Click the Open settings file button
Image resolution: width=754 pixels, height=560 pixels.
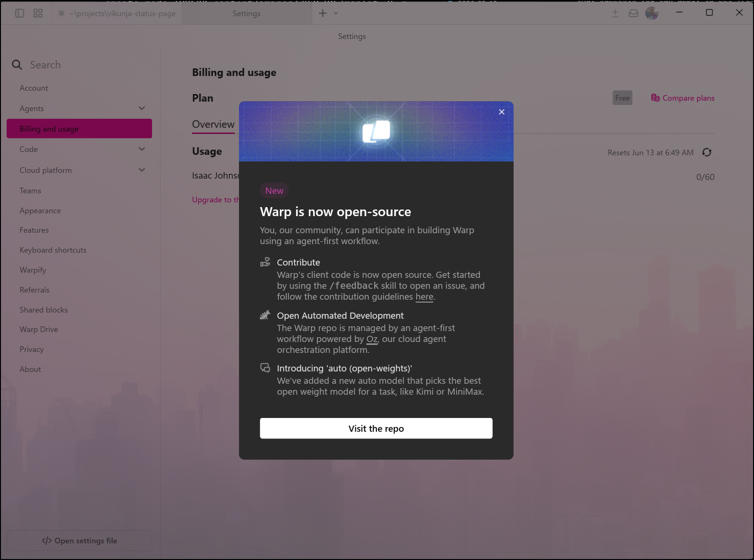pyautogui.click(x=79, y=541)
